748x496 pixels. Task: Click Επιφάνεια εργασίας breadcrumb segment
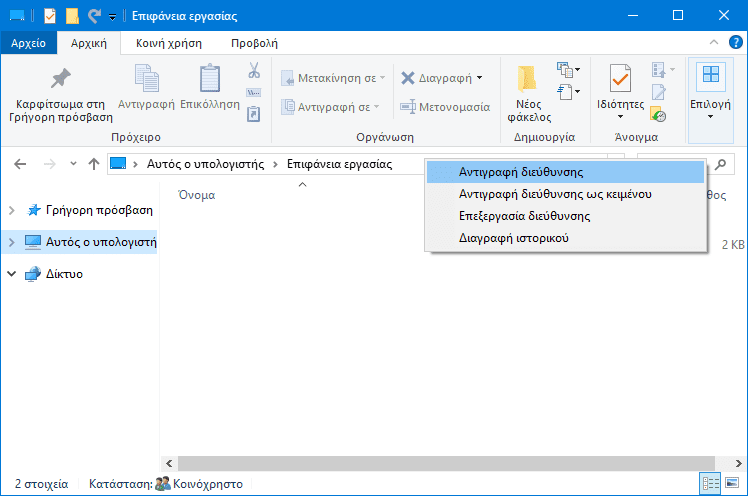click(x=339, y=164)
